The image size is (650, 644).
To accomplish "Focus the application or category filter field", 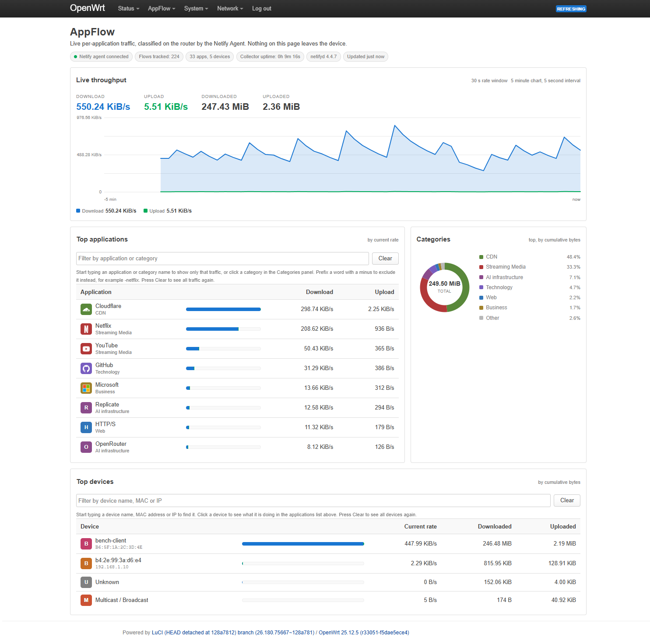I will [x=222, y=259].
